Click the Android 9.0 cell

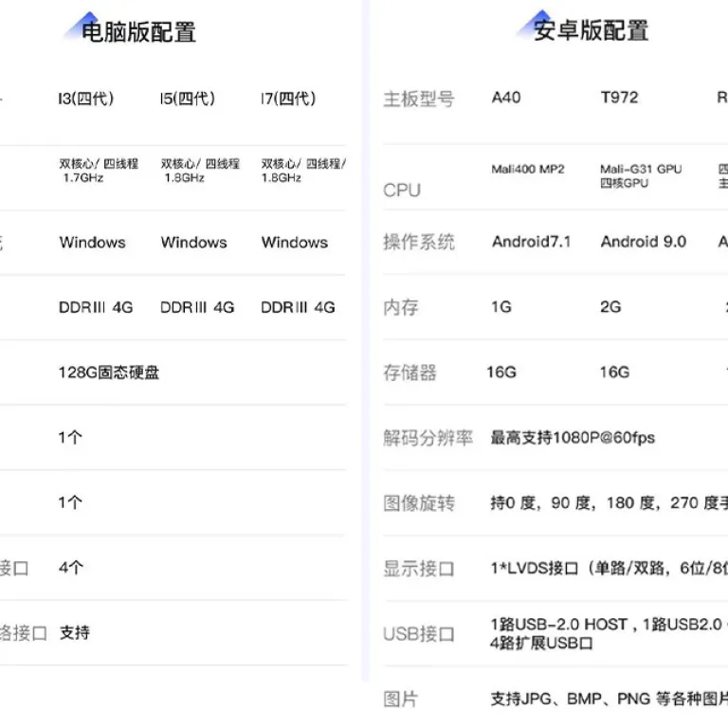(x=644, y=242)
